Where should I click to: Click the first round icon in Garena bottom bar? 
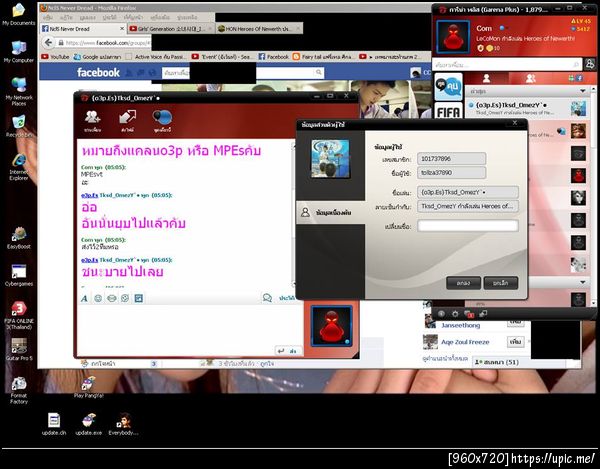pyautogui.click(x=441, y=314)
